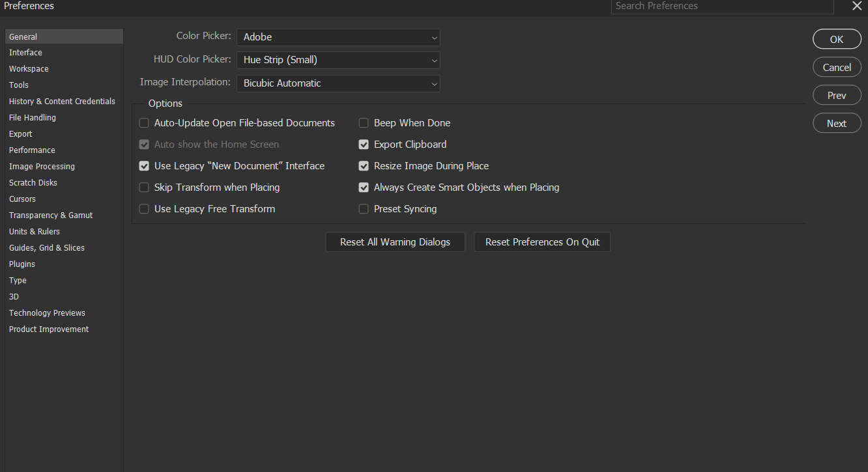The image size is (868, 472).
Task: Enable Beep When Done
Action: pyautogui.click(x=363, y=122)
